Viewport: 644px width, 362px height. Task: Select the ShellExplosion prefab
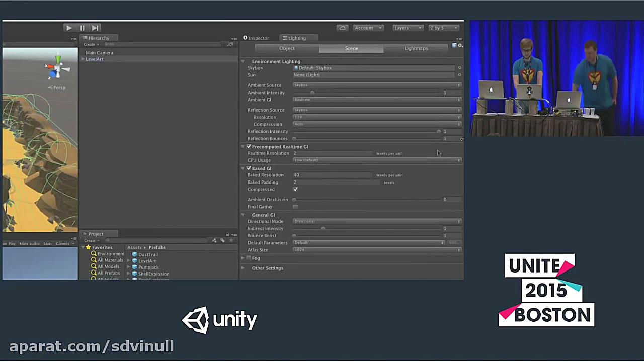[x=153, y=274]
